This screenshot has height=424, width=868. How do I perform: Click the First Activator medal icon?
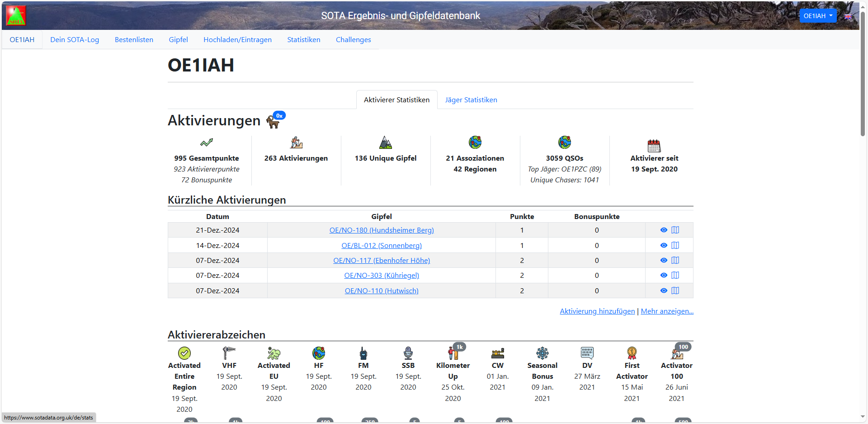coord(632,353)
